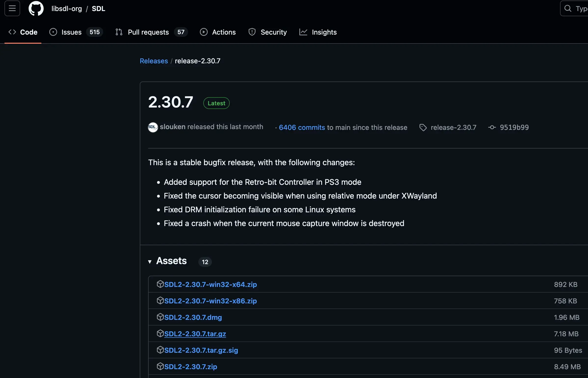Click commit 9519b99
Screen dimensions: 588x378
[x=514, y=127]
